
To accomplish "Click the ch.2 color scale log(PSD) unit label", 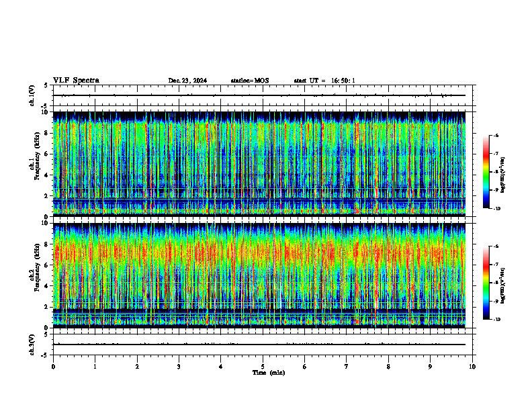I will click(x=503, y=286).
